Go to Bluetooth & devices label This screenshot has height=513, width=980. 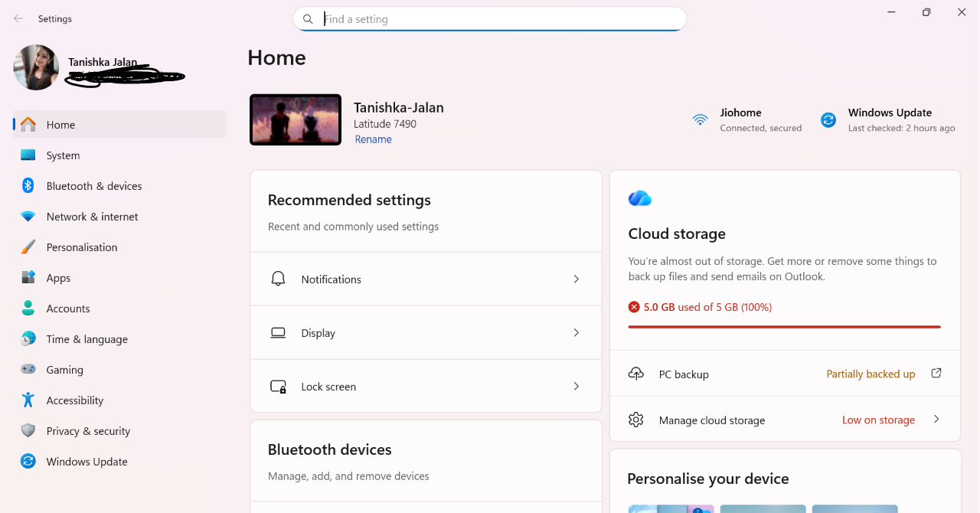[94, 186]
